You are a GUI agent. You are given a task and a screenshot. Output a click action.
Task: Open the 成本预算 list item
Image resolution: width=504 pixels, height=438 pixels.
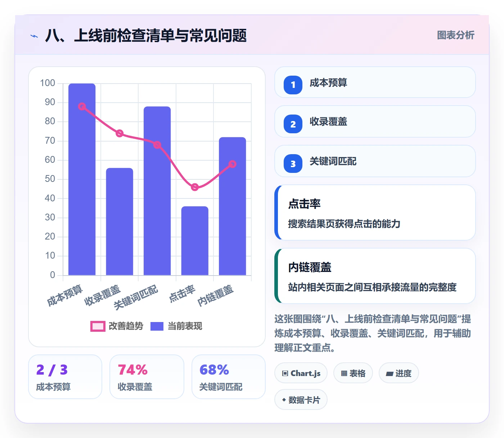click(375, 82)
